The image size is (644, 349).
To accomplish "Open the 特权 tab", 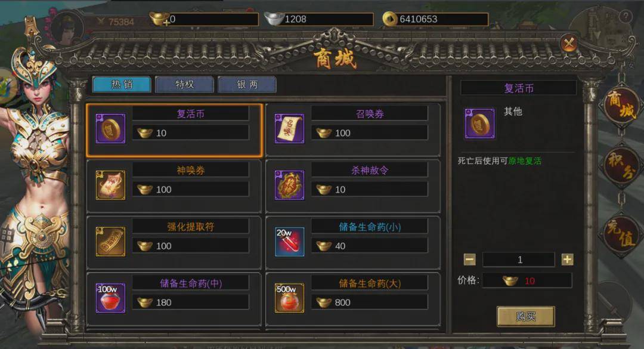I will point(184,84).
